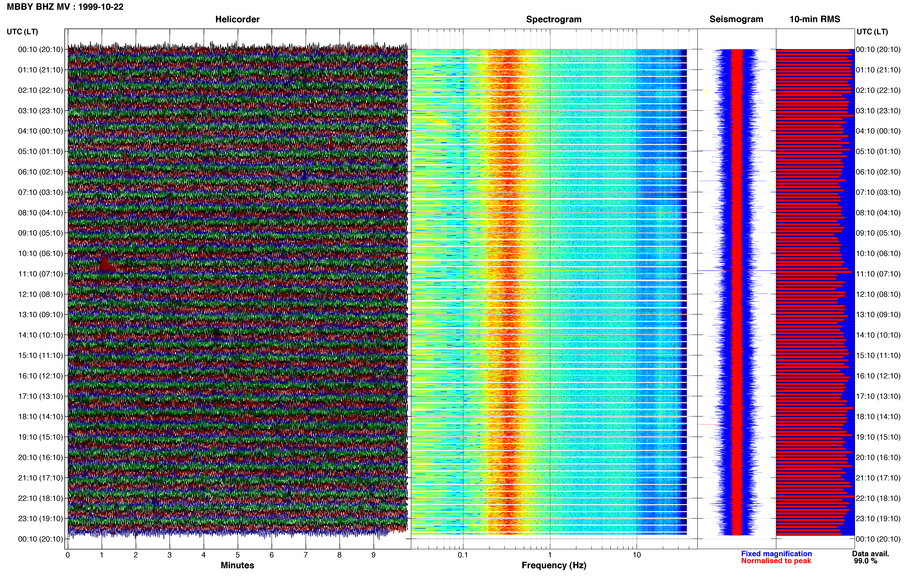Click minute tick label 9 on Helicorder axis
This screenshot has width=924, height=578.
click(x=373, y=555)
